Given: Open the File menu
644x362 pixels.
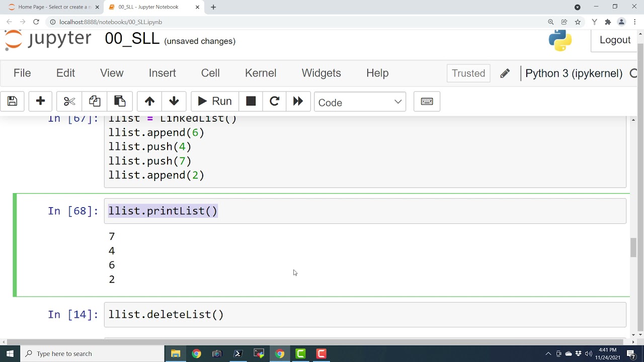Looking at the screenshot, I should click(22, 73).
